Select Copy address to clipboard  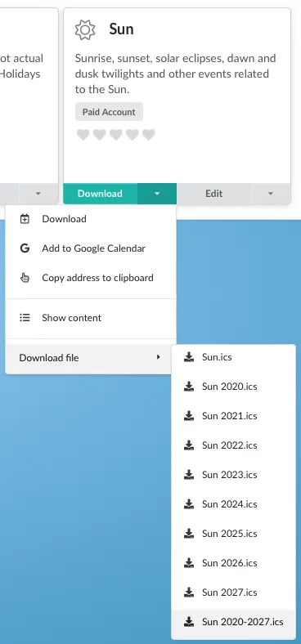(91, 278)
